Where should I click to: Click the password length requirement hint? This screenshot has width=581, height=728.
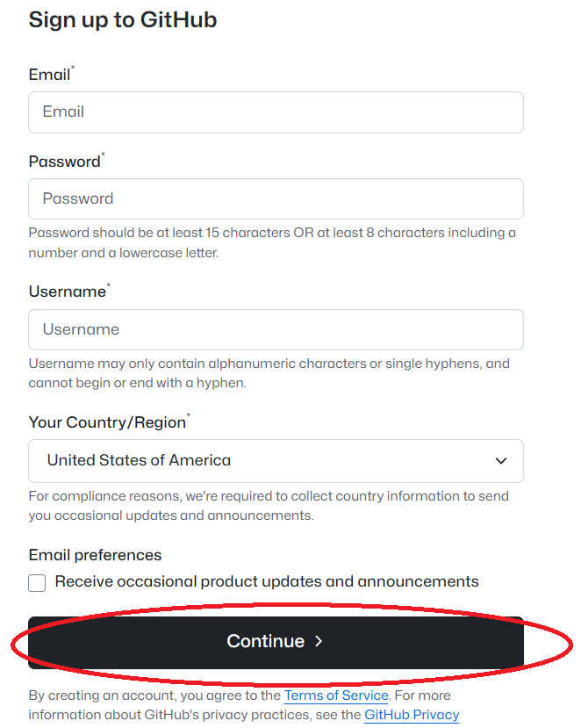tap(272, 243)
